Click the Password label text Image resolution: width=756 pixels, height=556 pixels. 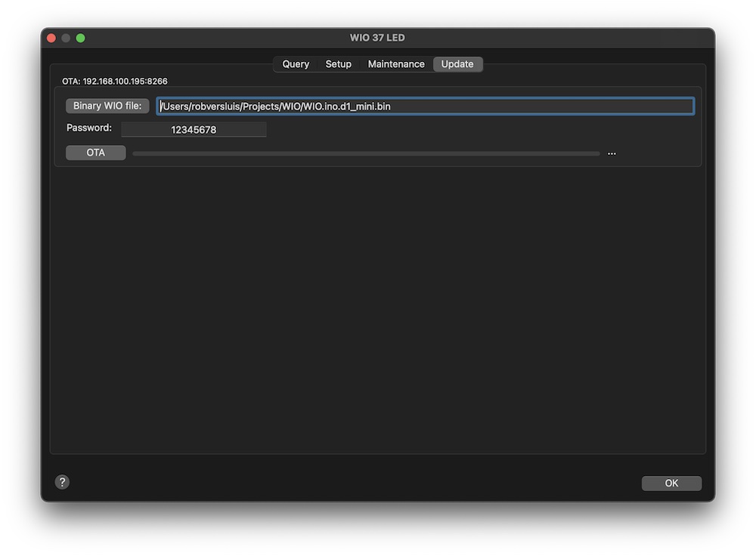click(x=89, y=128)
